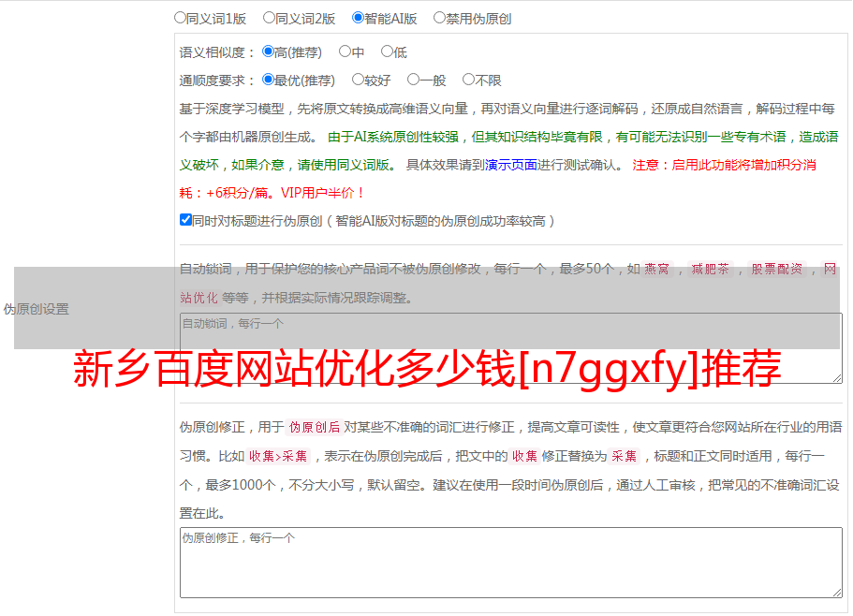Set 语义相似度 to 高(推荐)

268,51
